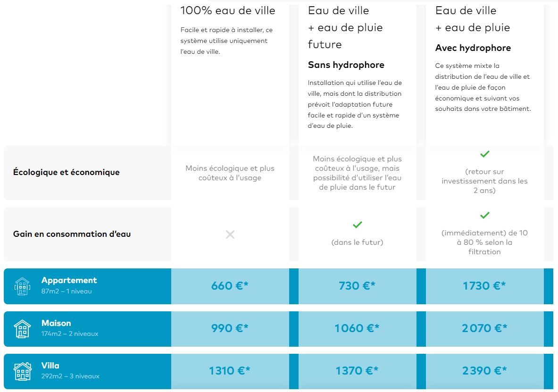Pick the 1370 €* Villa price

358,371
